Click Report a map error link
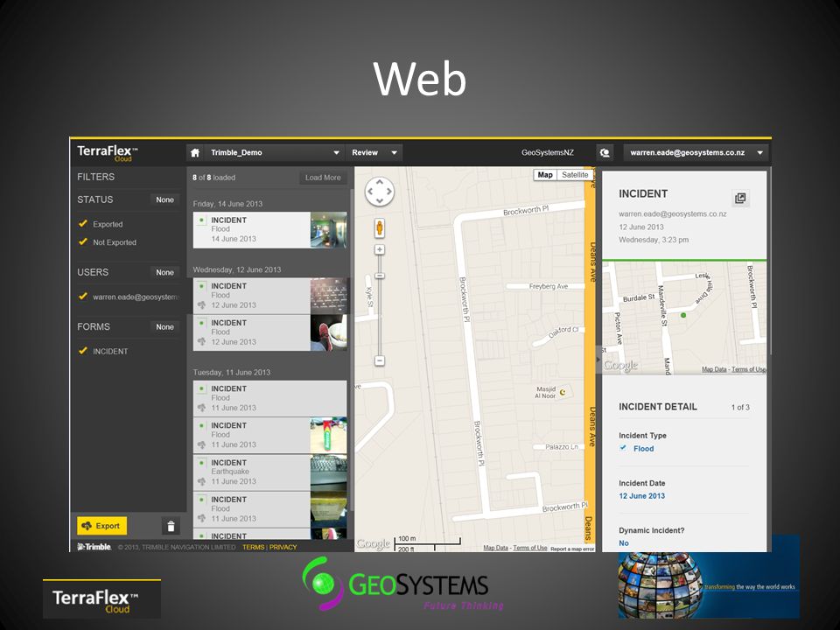This screenshot has height=630, width=840. click(x=572, y=549)
